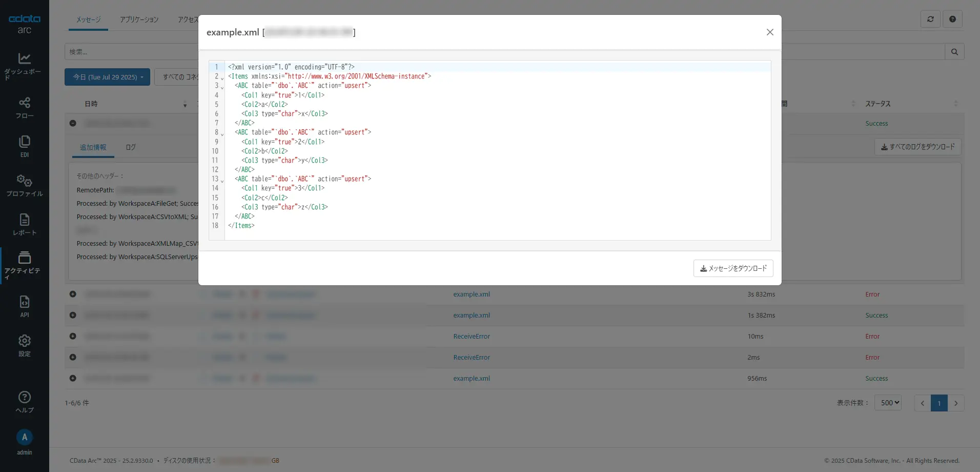This screenshot has width=980, height=472.
Task: Select the 追加情報 tab
Action: pos(93,147)
